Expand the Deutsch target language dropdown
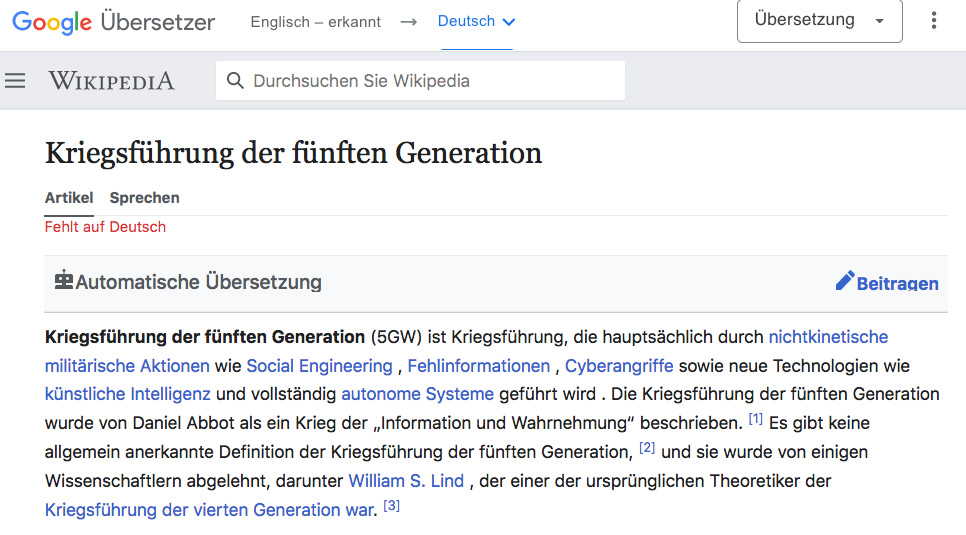This screenshot has width=966, height=535. [x=476, y=22]
